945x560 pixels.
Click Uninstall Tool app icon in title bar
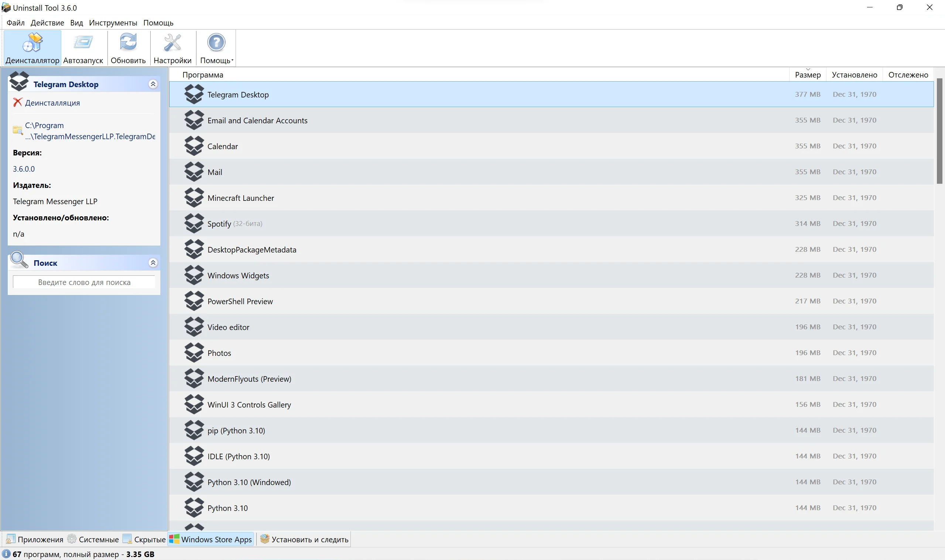[x=6, y=7]
